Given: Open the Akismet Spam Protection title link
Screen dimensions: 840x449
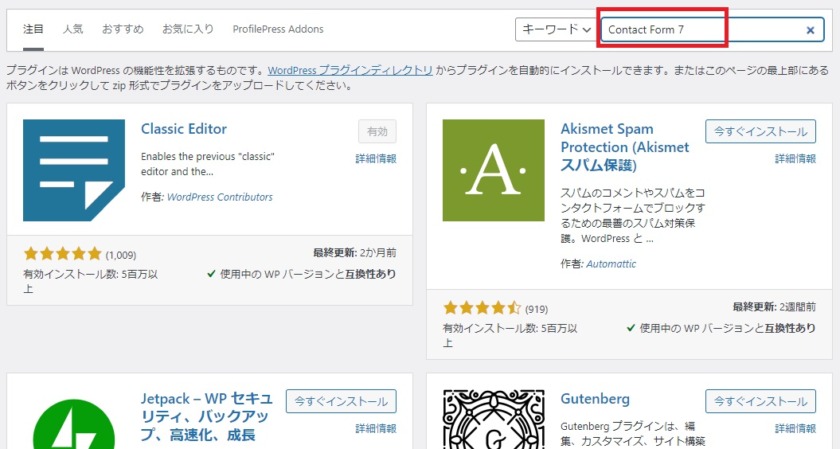Looking at the screenshot, I should pos(625,147).
